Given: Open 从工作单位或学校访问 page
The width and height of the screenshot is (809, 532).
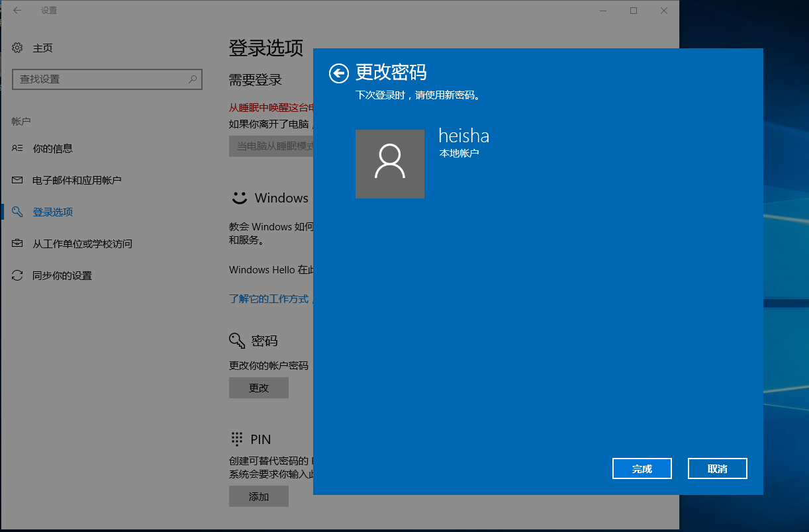Looking at the screenshot, I should (82, 244).
